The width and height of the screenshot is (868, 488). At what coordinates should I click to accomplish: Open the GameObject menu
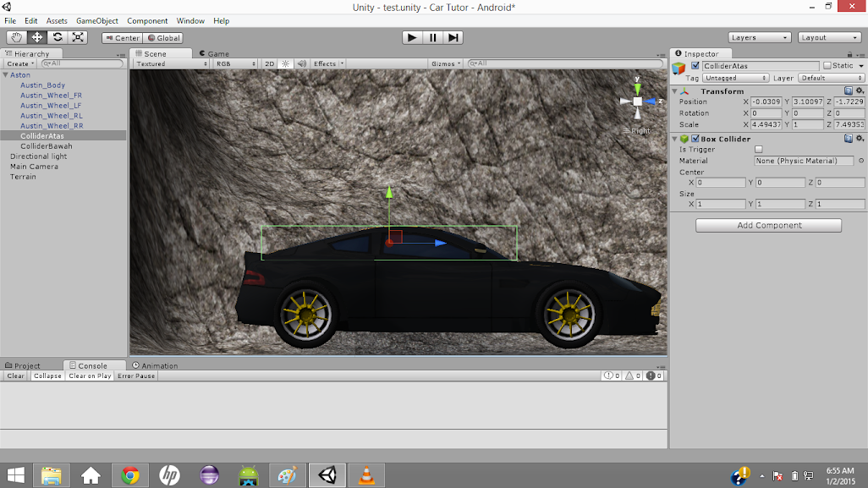(x=96, y=20)
